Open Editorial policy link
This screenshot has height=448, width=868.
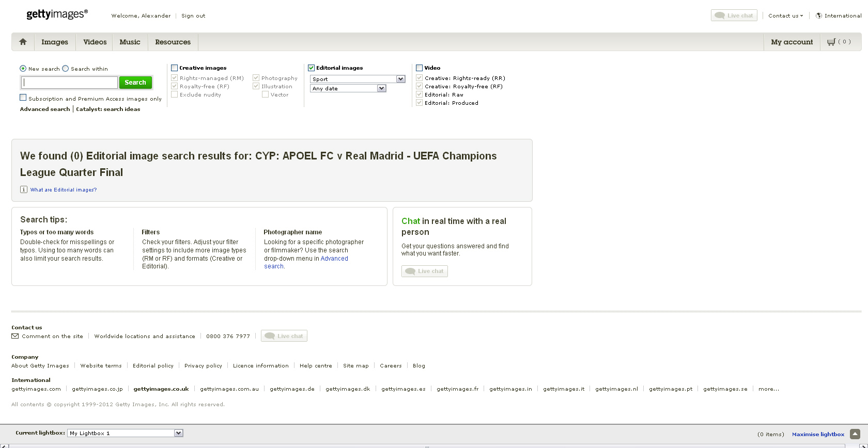point(153,365)
